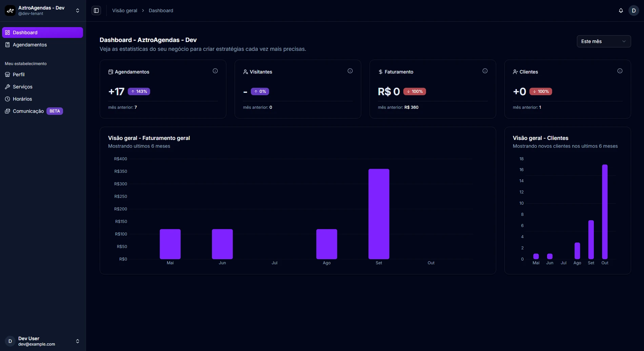Open Comunicação BETA section
644x351 pixels.
pos(42,111)
